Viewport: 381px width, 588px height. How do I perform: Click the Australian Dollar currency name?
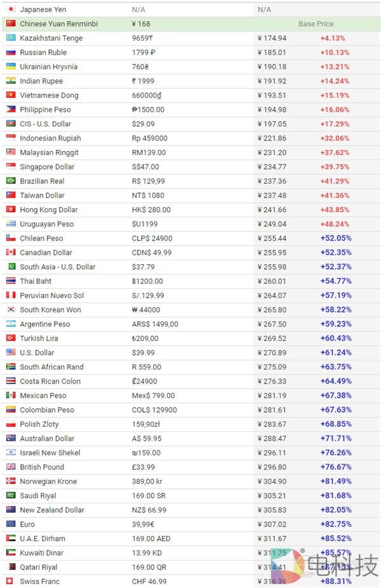click(47, 438)
